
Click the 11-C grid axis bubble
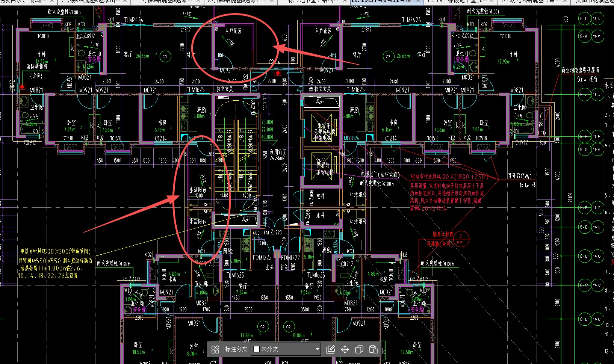click(597, 285)
